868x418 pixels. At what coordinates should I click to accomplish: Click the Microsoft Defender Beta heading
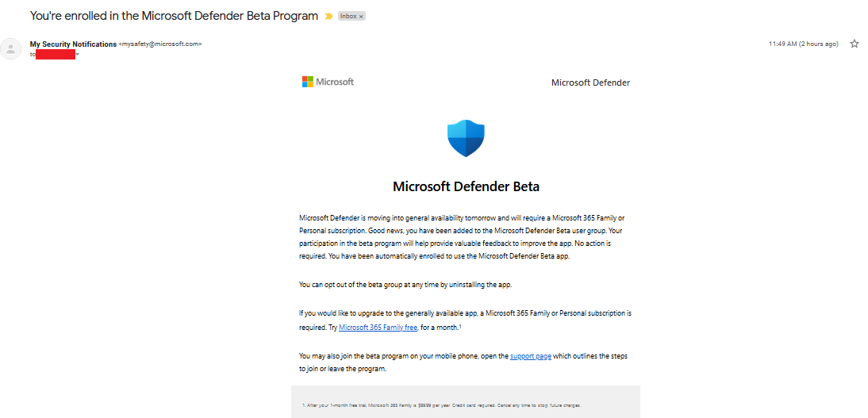coord(466,187)
